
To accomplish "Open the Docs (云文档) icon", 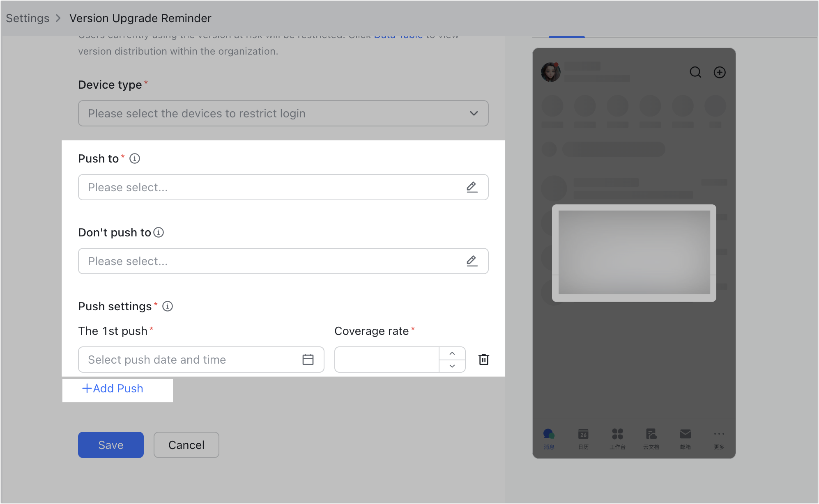I will coord(651,434).
